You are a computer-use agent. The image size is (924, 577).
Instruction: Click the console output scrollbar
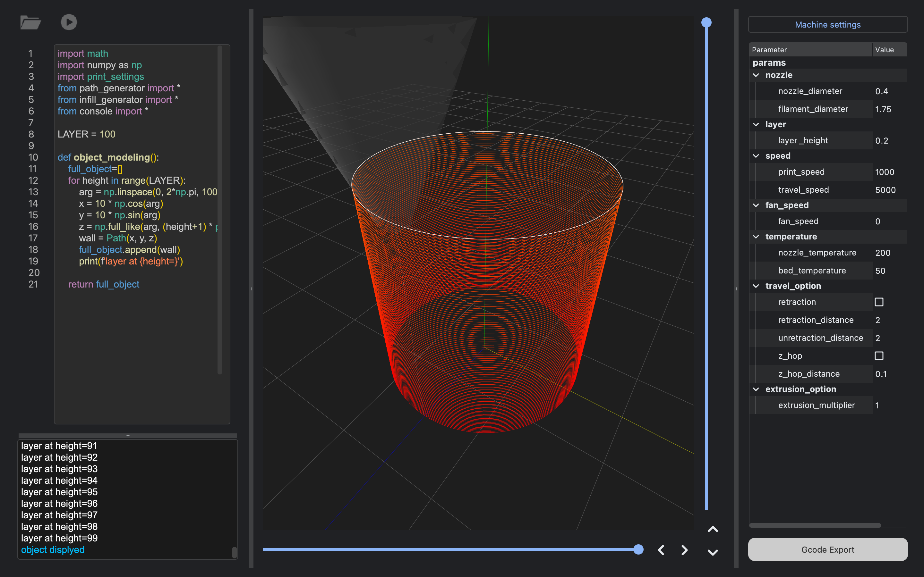click(x=234, y=552)
